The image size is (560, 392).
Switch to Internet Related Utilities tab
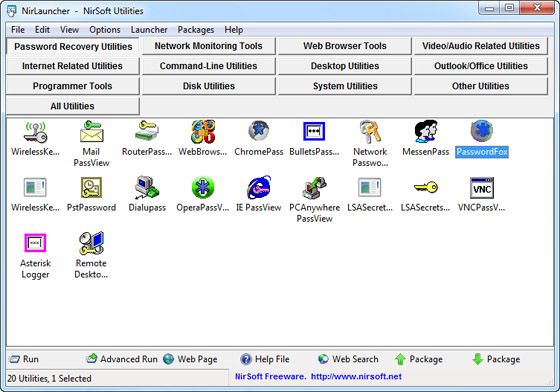click(72, 66)
